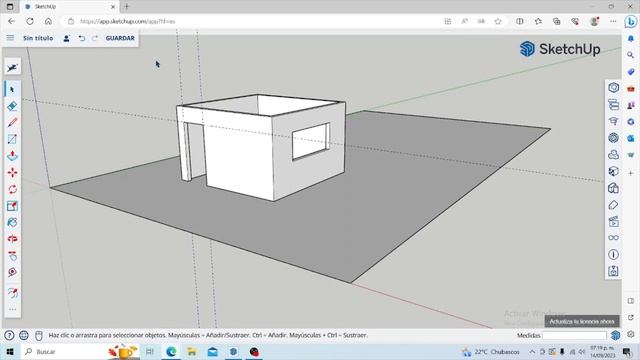The image size is (640, 360).
Task: Select the SketchUp browser tab
Action: tap(69, 7)
